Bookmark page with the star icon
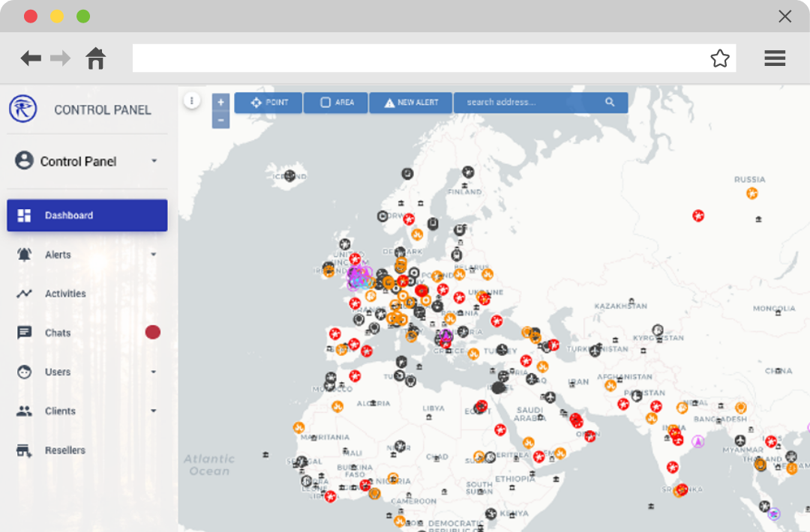 (719, 58)
